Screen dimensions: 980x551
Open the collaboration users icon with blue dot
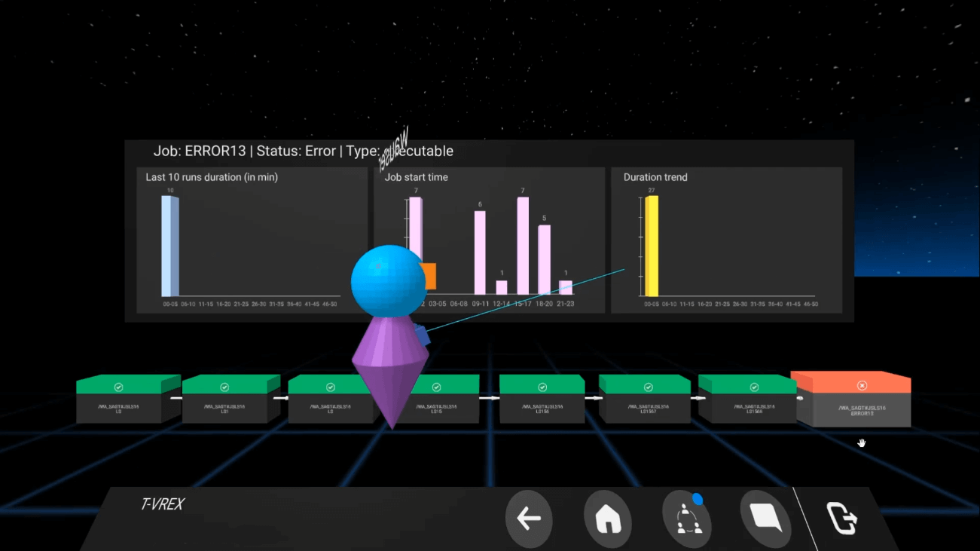(x=687, y=519)
